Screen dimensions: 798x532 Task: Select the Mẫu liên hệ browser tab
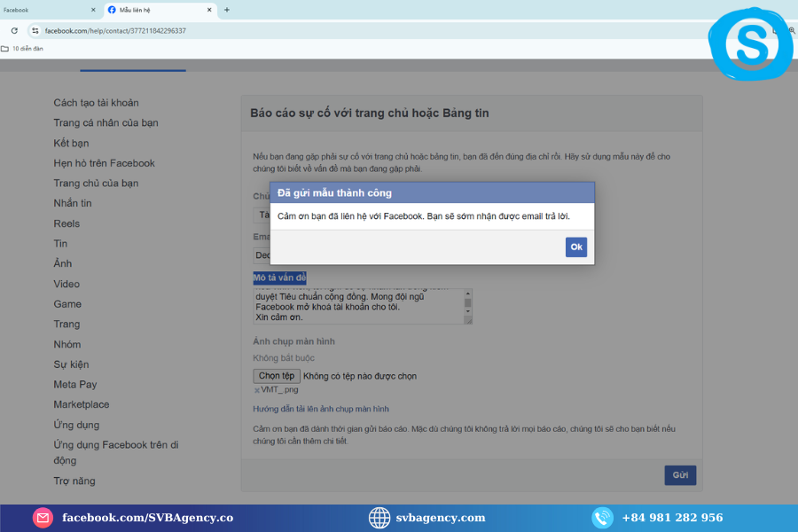(x=160, y=10)
